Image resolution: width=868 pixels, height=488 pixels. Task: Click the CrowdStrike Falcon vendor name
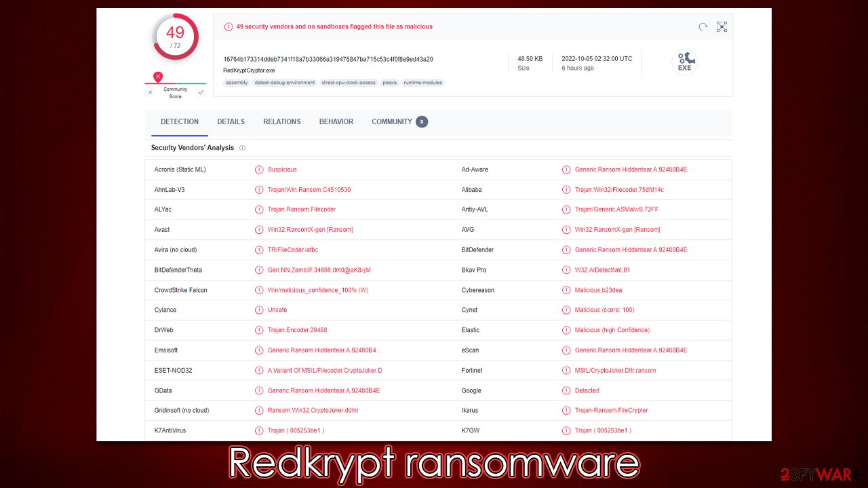pos(180,290)
